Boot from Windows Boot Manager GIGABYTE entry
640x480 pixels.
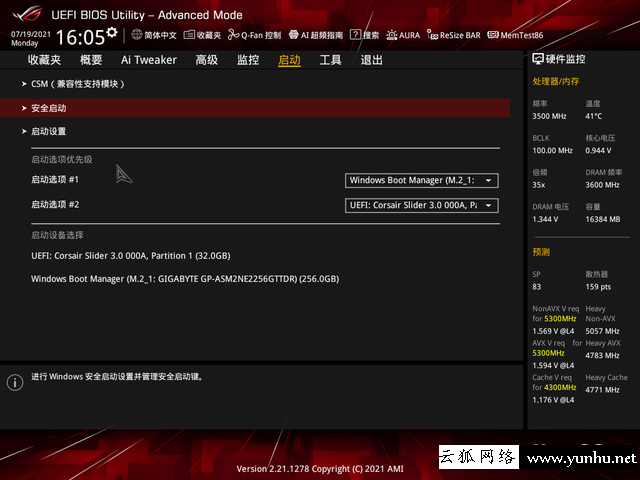[185, 279]
